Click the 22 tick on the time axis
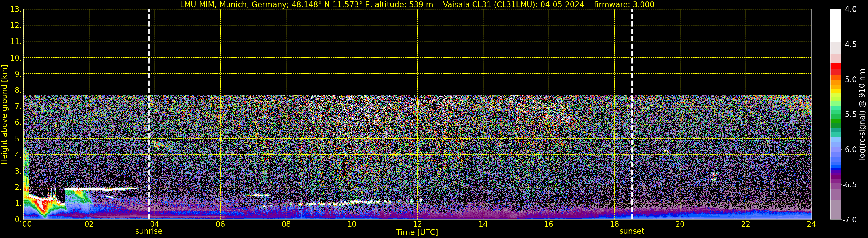The width and height of the screenshot is (868, 238). [745, 224]
